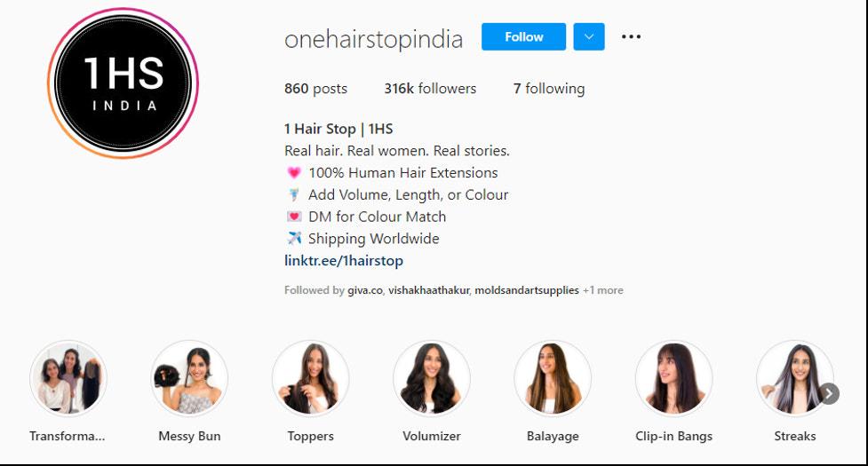Expand the +1 more followers list
Viewport: 868px width, 466px height.
603,290
